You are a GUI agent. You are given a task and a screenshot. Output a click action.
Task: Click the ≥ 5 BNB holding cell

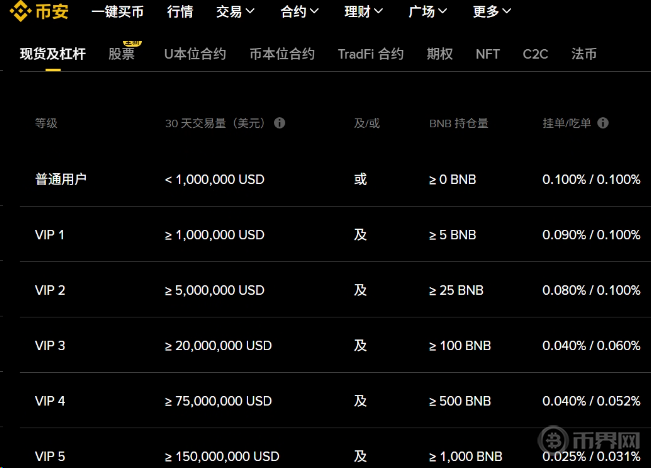pyautogui.click(x=453, y=235)
